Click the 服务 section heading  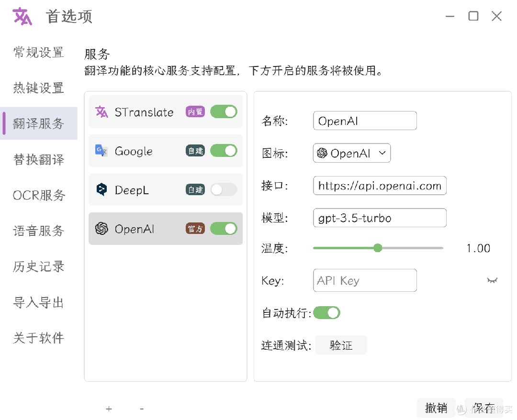(97, 54)
